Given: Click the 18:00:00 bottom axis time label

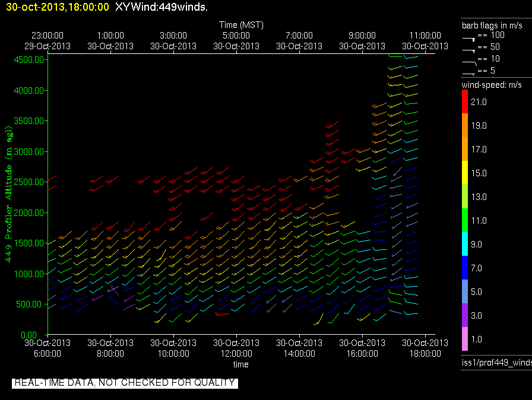Looking at the screenshot, I should pos(425,354).
